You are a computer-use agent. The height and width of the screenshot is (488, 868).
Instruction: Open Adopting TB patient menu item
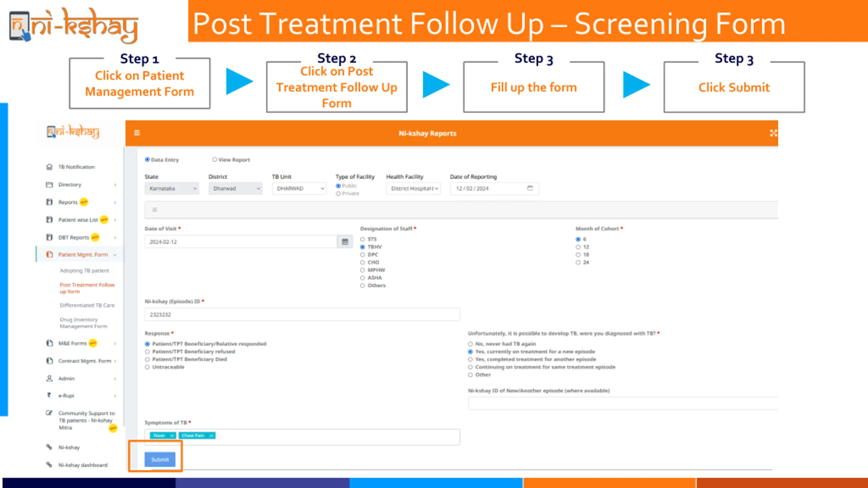coord(84,270)
